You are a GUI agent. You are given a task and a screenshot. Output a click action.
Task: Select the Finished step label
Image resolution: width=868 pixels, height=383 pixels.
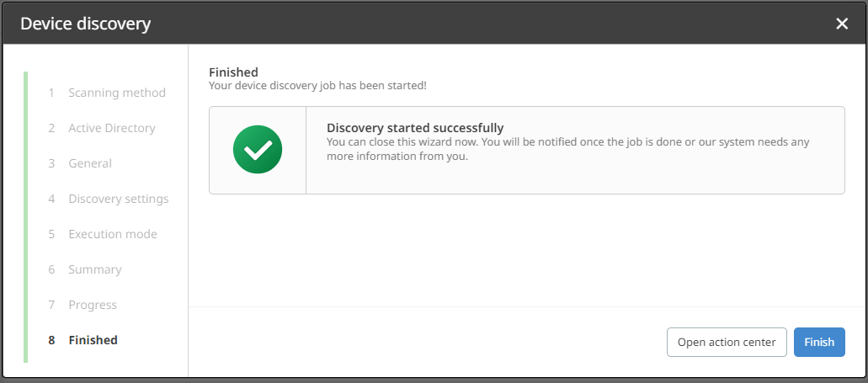click(x=93, y=340)
